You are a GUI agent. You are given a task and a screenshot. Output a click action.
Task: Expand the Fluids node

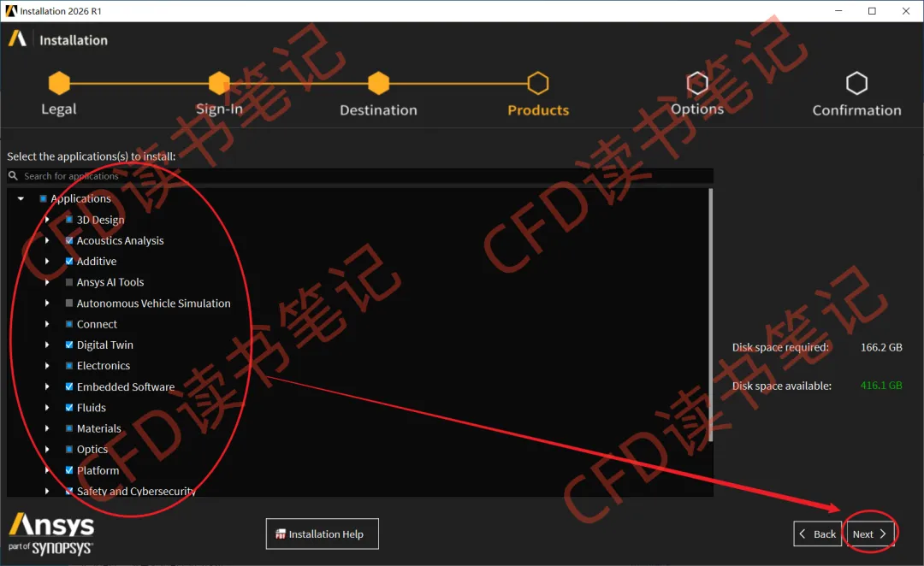[47, 408]
